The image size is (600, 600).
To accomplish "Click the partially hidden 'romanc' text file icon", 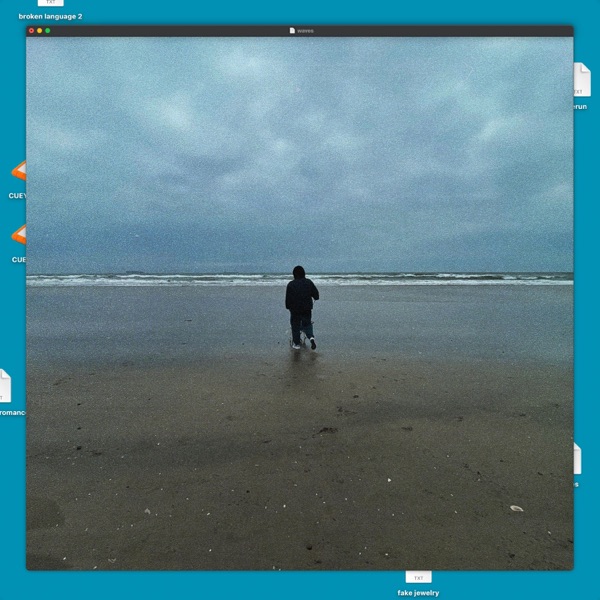I will click(5, 386).
